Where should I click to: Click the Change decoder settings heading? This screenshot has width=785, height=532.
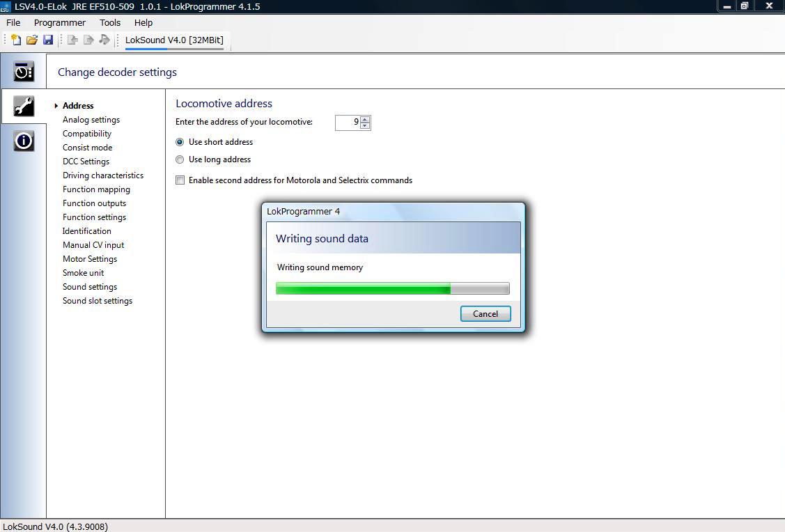(x=117, y=72)
